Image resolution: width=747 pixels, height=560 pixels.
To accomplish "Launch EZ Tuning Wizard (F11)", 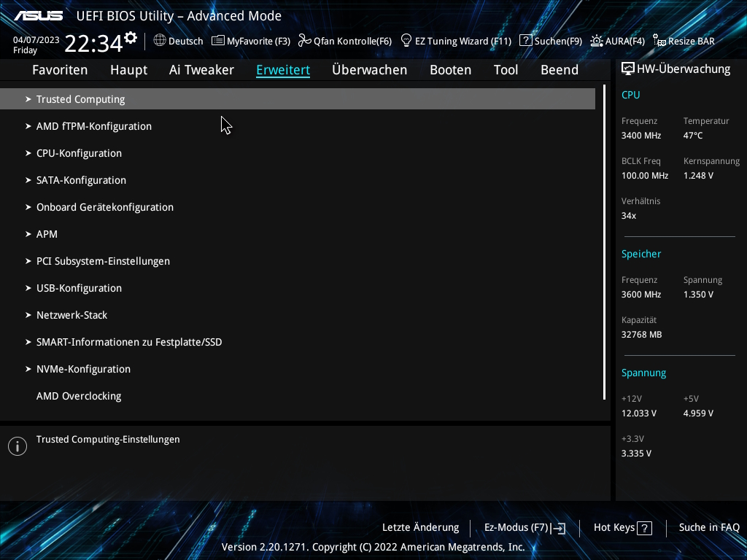I will point(463,41).
